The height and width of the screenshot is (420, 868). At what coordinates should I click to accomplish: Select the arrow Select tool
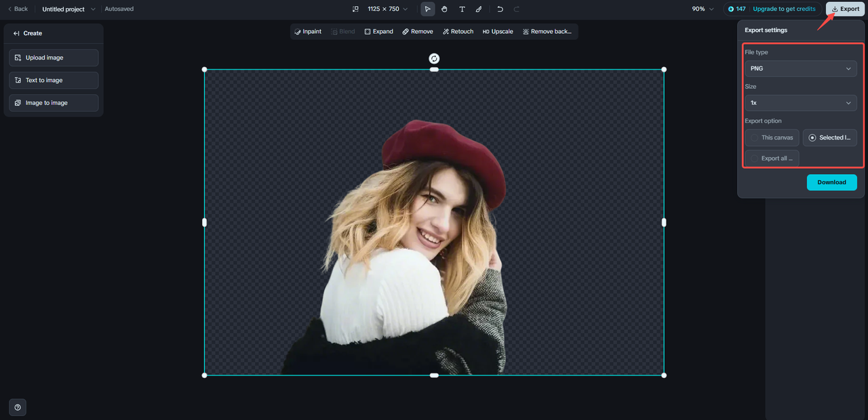coord(428,9)
